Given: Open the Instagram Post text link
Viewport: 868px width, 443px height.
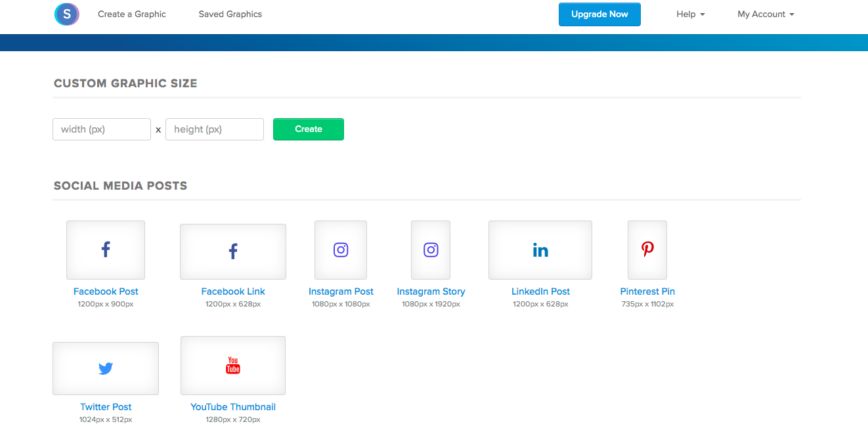Looking at the screenshot, I should 341,291.
